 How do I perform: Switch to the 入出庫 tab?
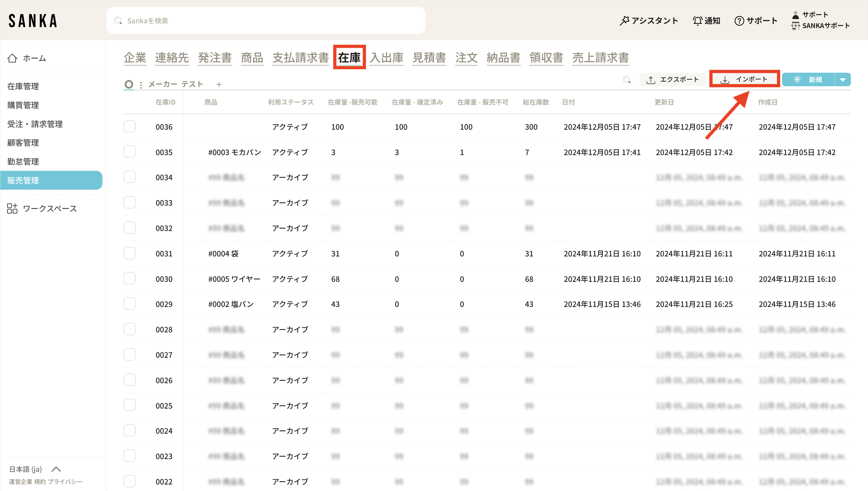coord(386,58)
